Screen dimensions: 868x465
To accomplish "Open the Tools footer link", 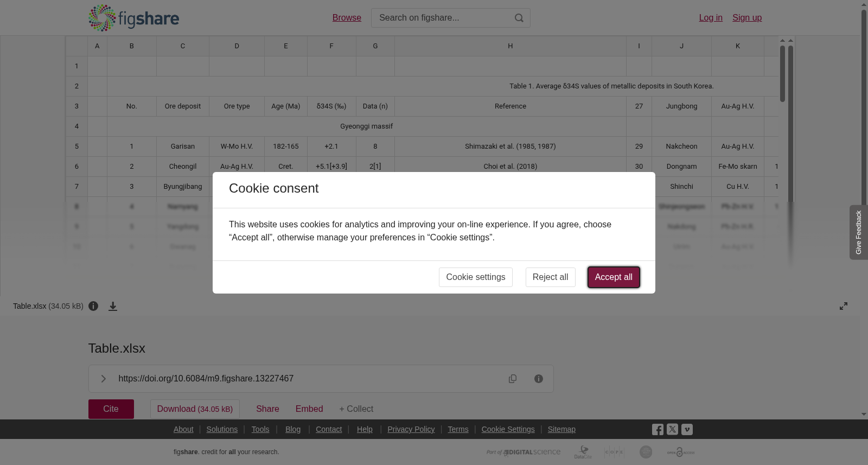I will pyautogui.click(x=260, y=429).
